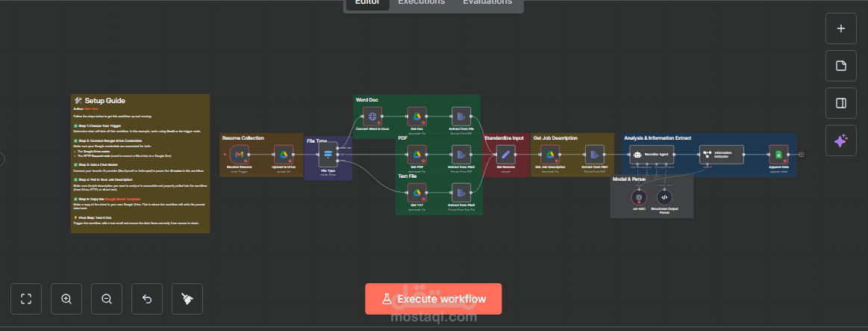
Task: Select the Upload to Drive node
Action: [283, 155]
